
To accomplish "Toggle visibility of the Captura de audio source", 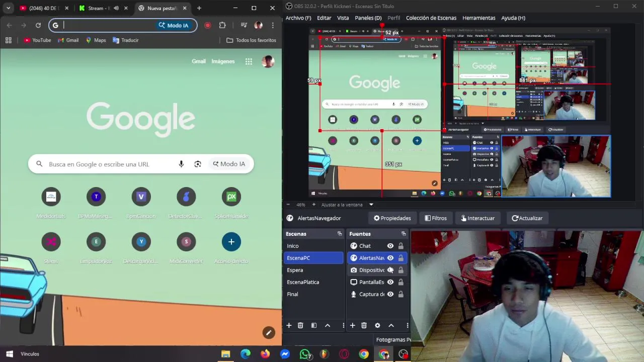I will pos(390,294).
